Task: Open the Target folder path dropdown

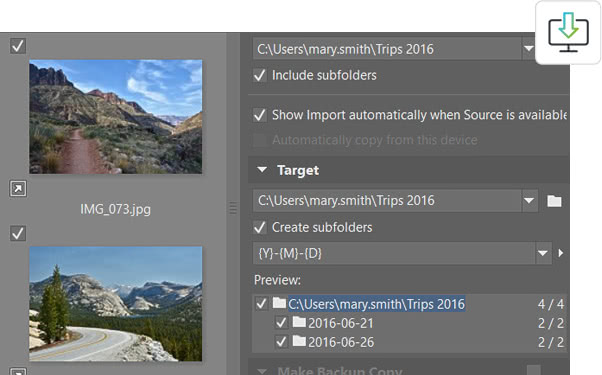Action: tap(529, 201)
